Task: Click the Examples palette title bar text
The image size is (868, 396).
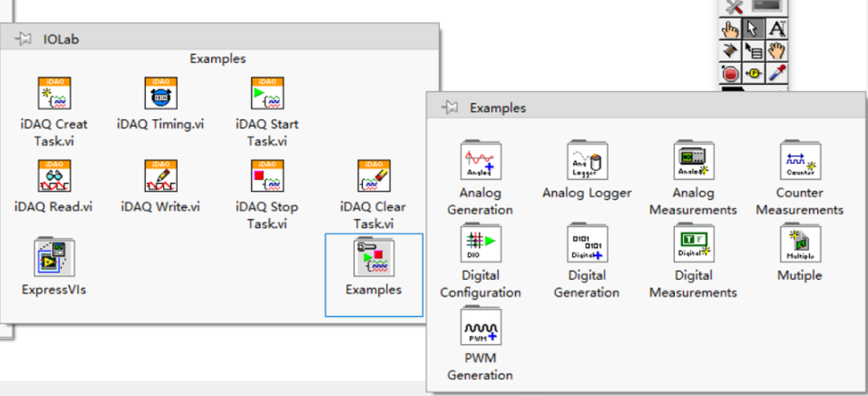Action: click(498, 108)
